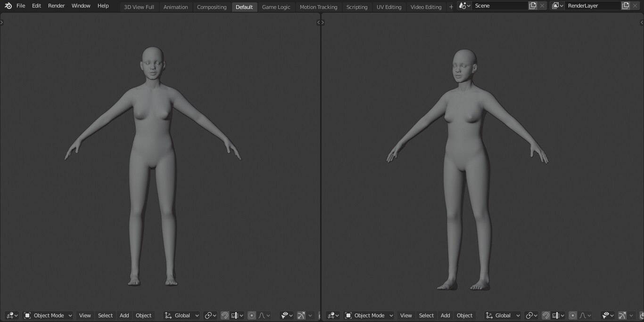This screenshot has height=322, width=644.
Task: Open View menu in right viewport
Action: pos(406,315)
